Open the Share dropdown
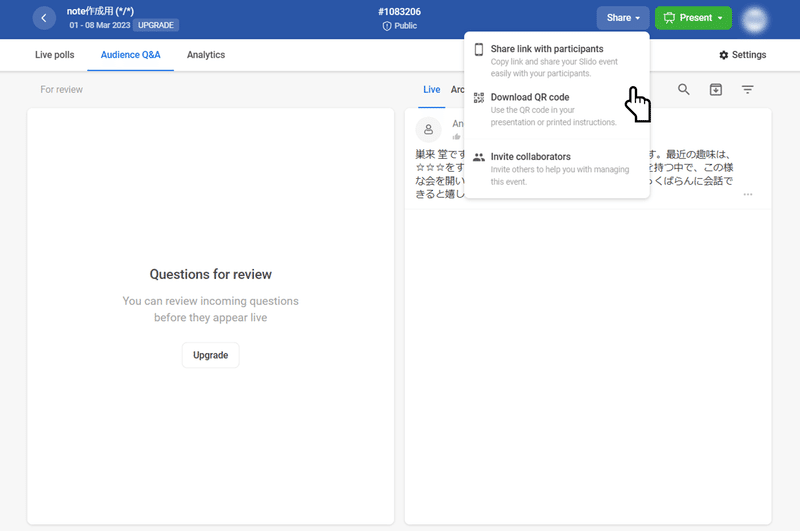The height and width of the screenshot is (531, 800). (622, 18)
